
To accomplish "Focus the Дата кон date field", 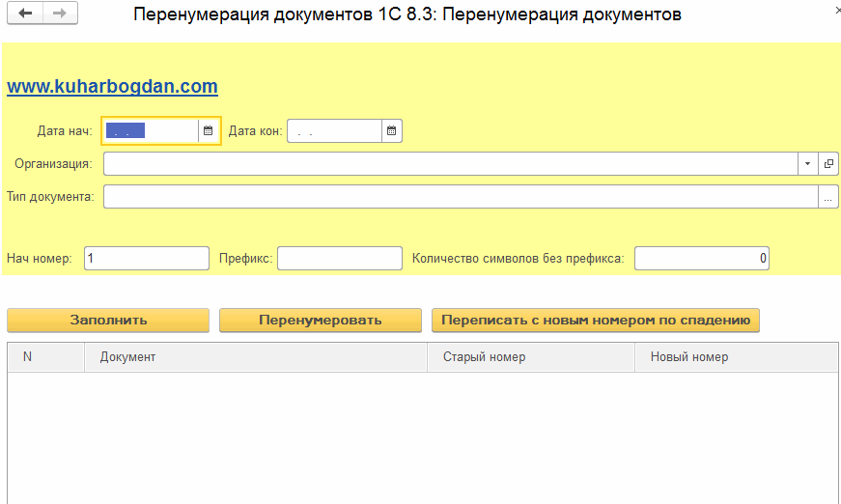I will (333, 130).
